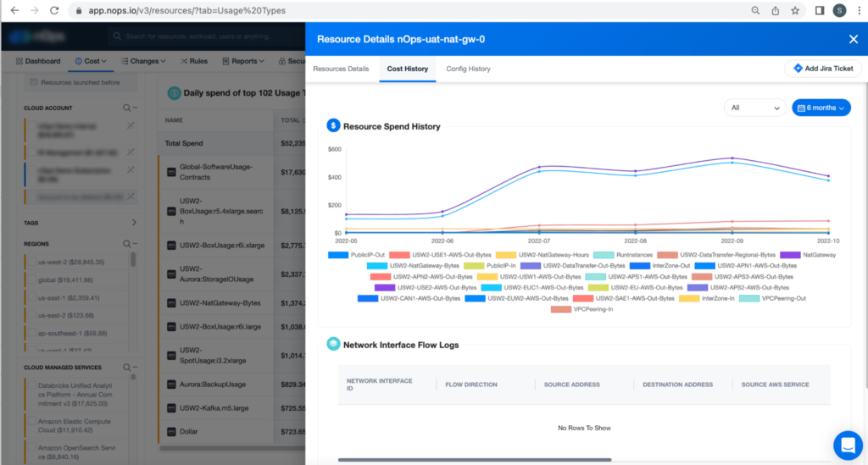
Task: Click icon beside USW2-Kafka.m5.large row
Action: click(171, 408)
